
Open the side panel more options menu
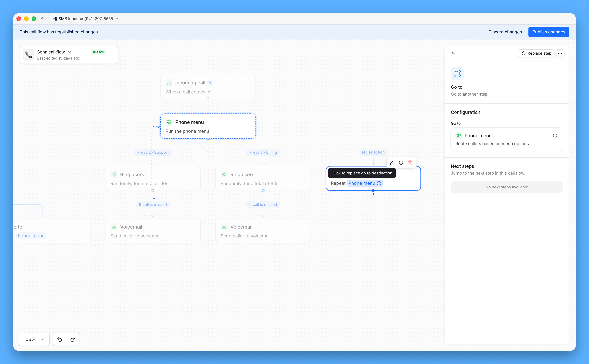(x=560, y=53)
